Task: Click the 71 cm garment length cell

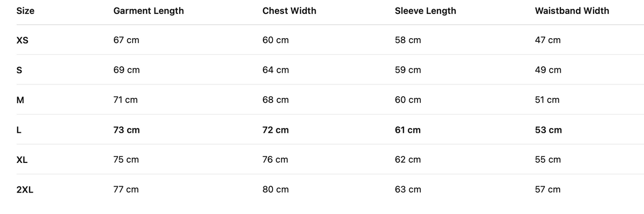Action: click(126, 100)
